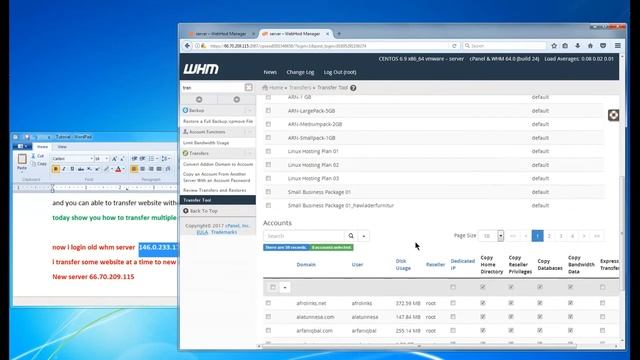Open the WordPad font family dropdown

coord(91,158)
